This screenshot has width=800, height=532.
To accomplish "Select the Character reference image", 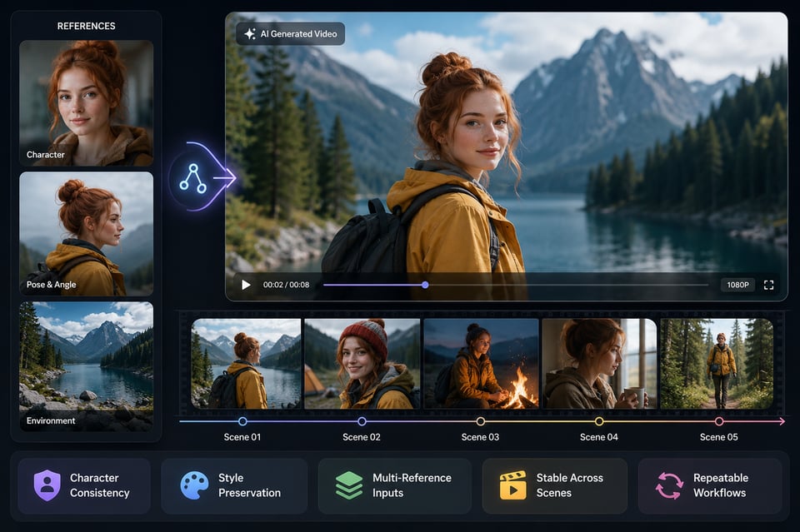I will click(86, 103).
